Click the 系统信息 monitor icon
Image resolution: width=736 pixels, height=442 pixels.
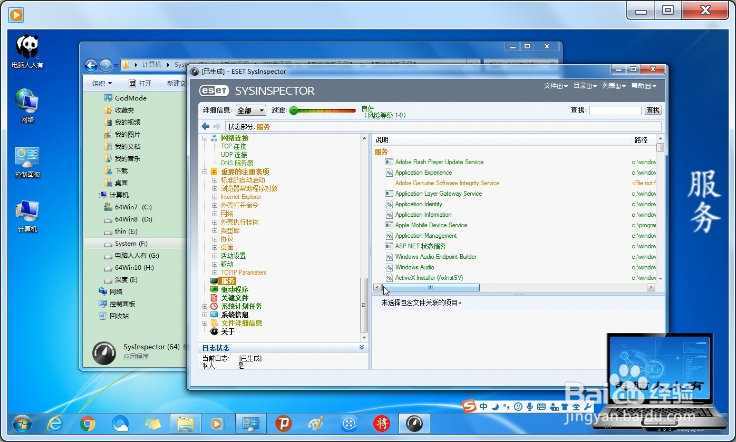click(x=214, y=314)
